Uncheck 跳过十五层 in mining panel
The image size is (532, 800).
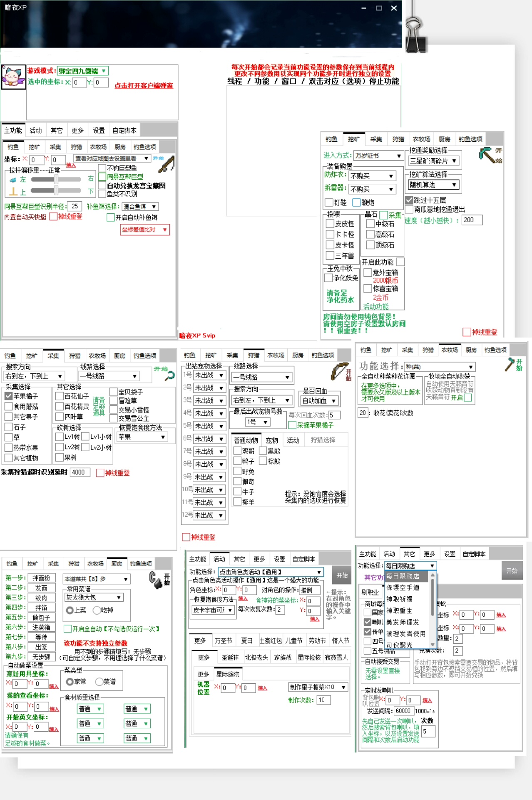point(409,200)
